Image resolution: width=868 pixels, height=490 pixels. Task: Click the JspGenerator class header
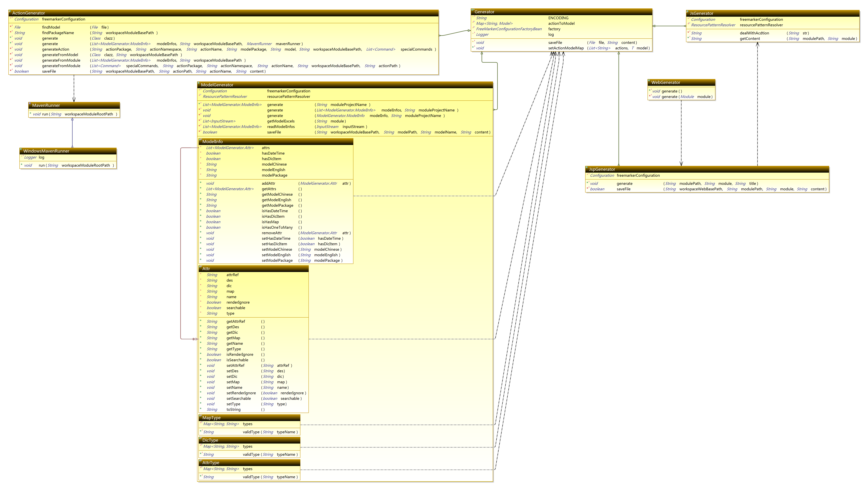pos(707,169)
